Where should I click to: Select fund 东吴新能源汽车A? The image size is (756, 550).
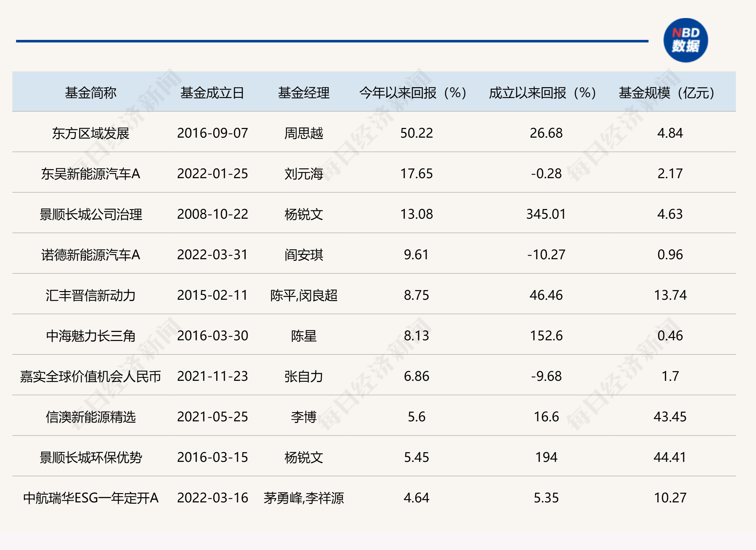pos(91,174)
